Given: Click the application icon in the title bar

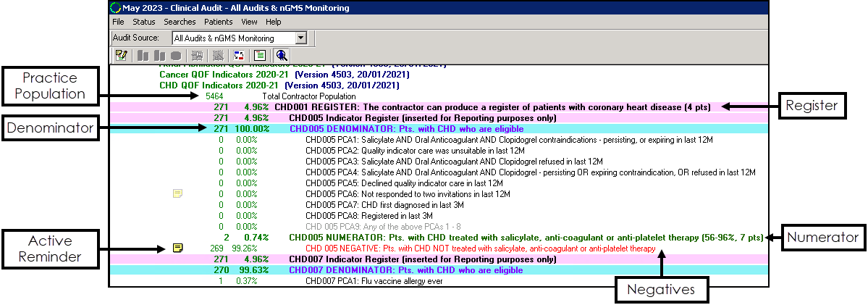Looking at the screenshot, I should 115,8.
